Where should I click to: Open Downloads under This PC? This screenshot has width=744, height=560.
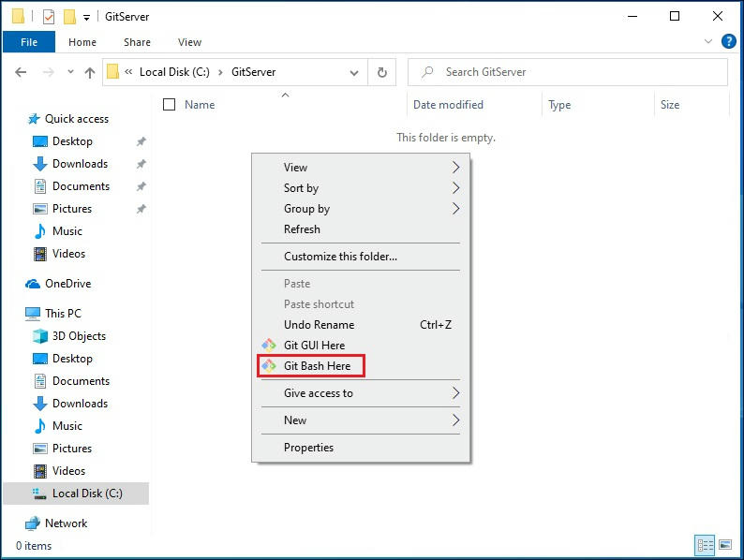(x=81, y=404)
